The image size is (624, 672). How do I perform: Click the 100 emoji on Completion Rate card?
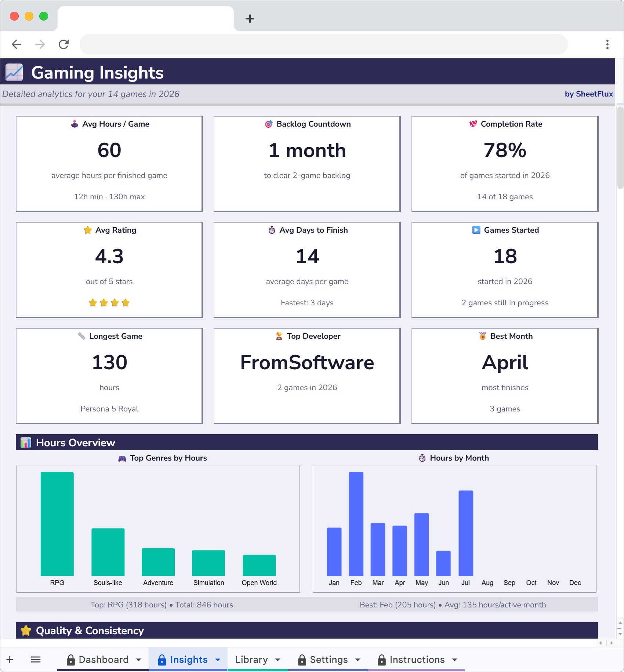click(x=473, y=124)
